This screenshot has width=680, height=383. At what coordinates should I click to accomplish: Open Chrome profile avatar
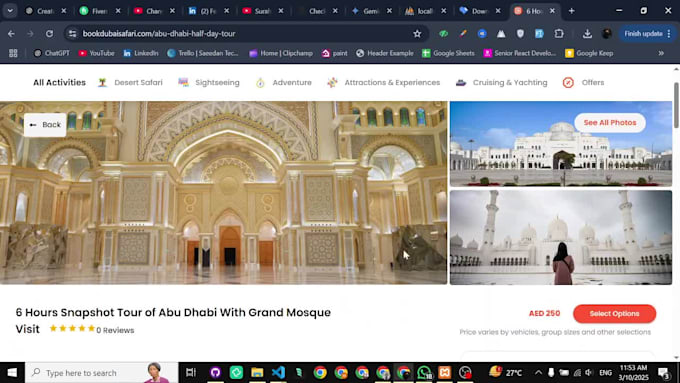click(607, 33)
